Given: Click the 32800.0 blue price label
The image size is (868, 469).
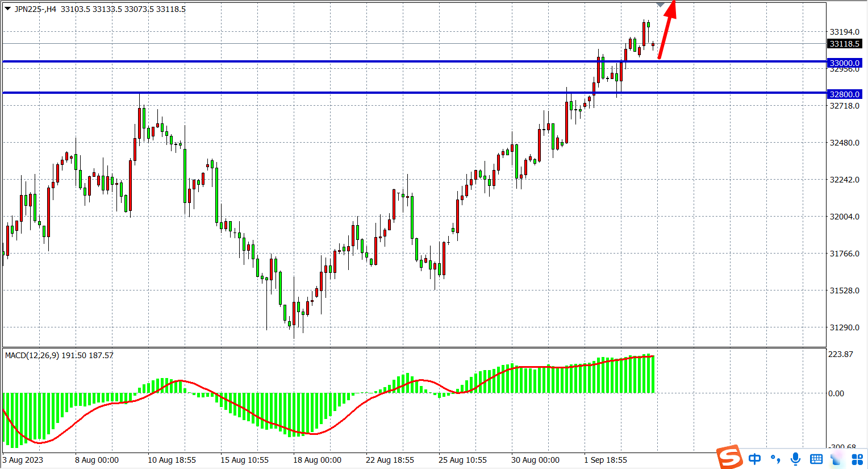Looking at the screenshot, I should click(x=845, y=94).
